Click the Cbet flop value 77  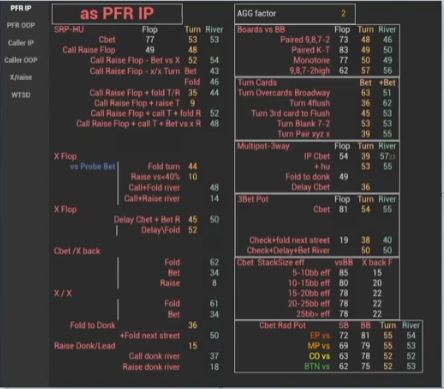(150, 40)
